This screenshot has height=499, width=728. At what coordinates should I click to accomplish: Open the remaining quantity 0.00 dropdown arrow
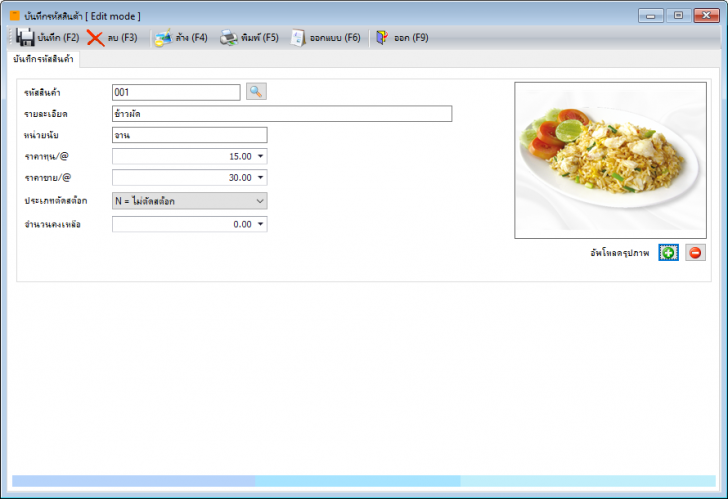[260, 225]
